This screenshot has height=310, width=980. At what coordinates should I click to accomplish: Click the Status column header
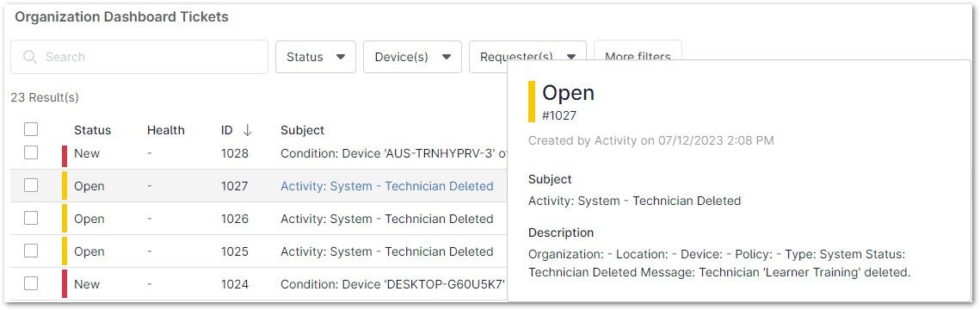[93, 130]
